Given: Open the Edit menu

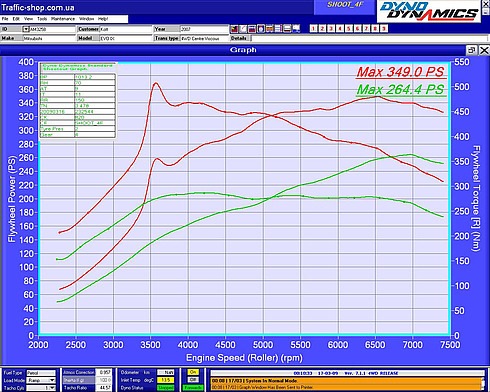Looking at the screenshot, I should 16,19.
